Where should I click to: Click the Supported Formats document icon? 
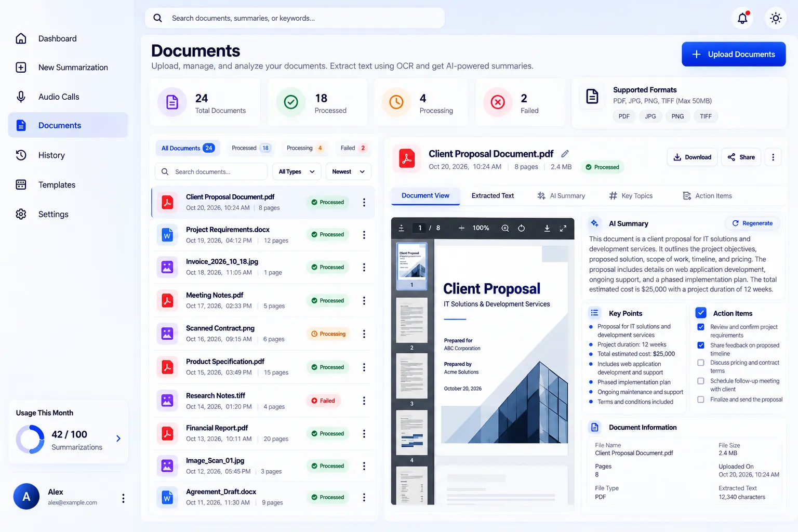tap(592, 96)
